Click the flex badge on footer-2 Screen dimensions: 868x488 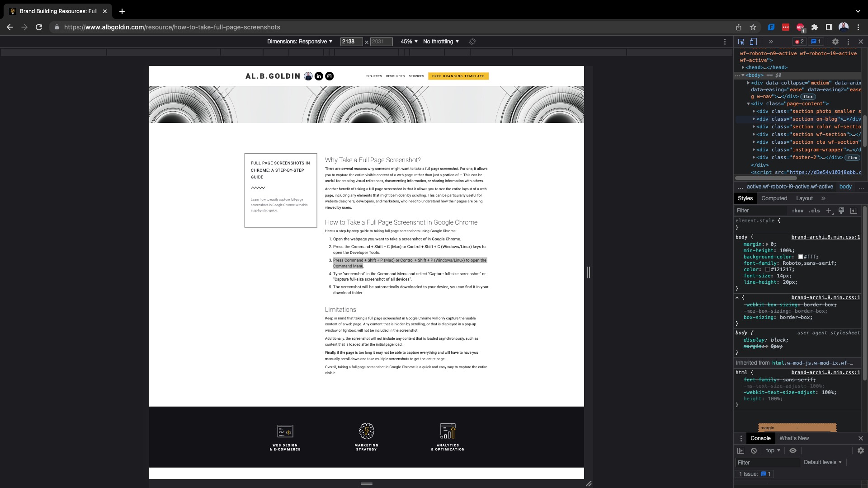coord(853,158)
